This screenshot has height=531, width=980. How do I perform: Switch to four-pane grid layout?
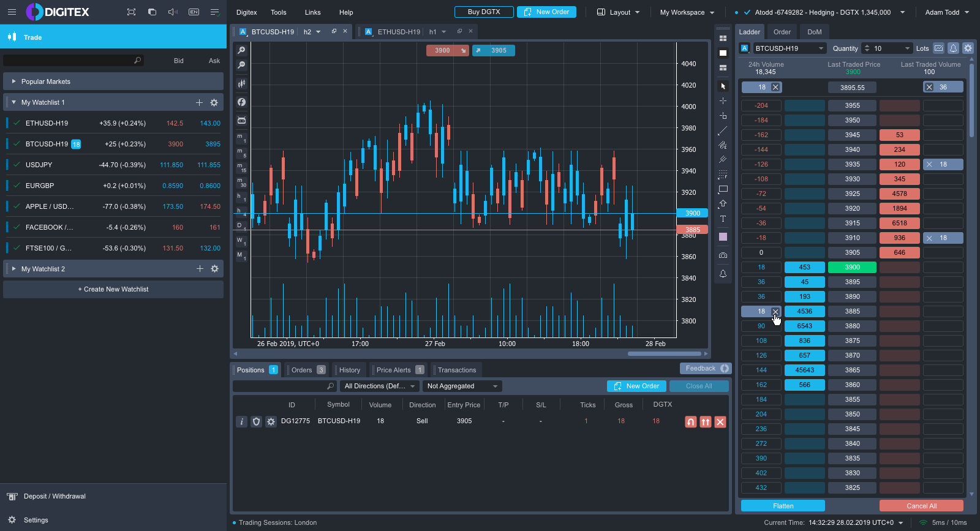[723, 38]
